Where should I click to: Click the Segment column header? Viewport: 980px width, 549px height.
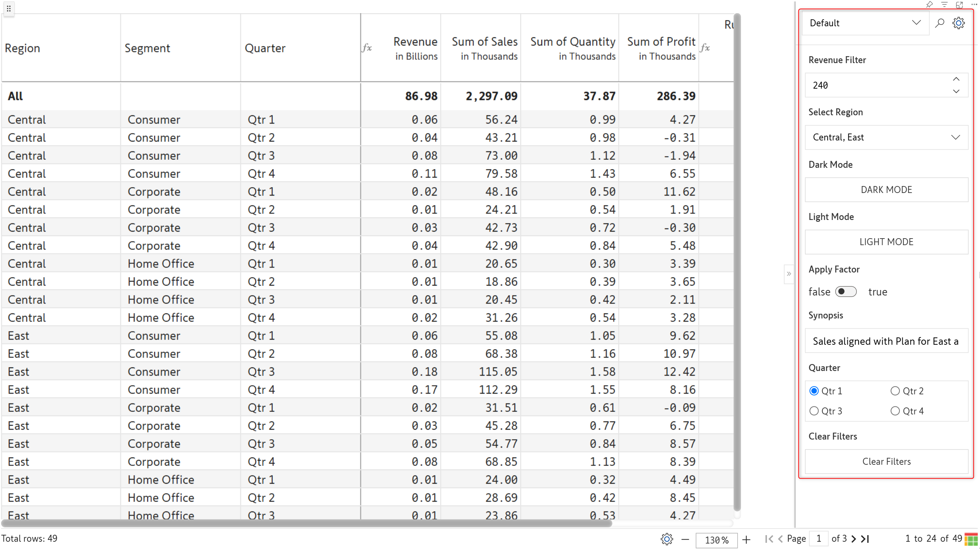147,48
